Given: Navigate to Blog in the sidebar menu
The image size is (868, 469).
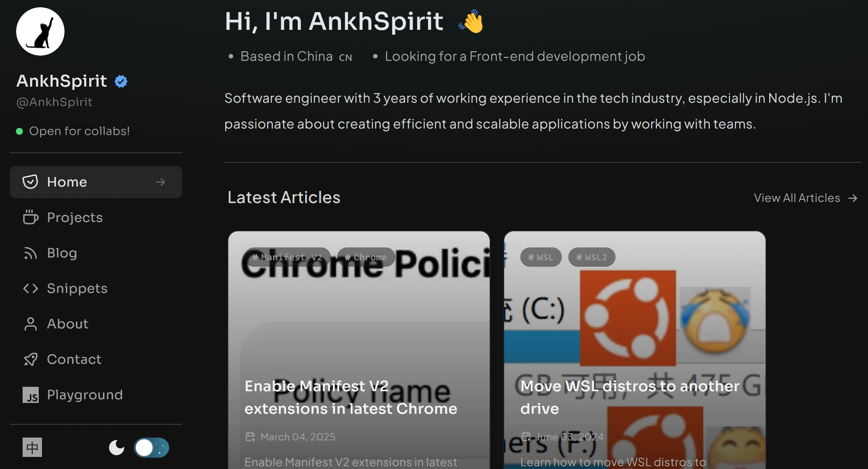Looking at the screenshot, I should tap(62, 253).
